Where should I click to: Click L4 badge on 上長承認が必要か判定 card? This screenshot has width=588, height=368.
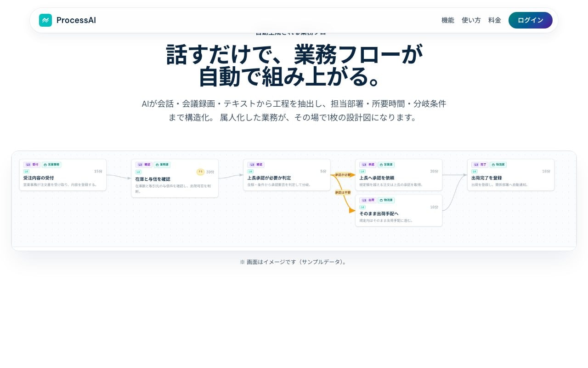250,171
